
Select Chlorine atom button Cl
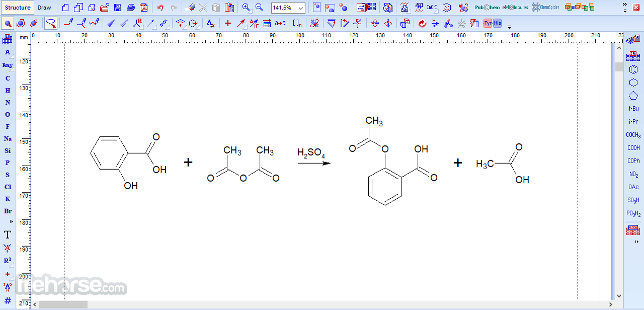[8, 187]
